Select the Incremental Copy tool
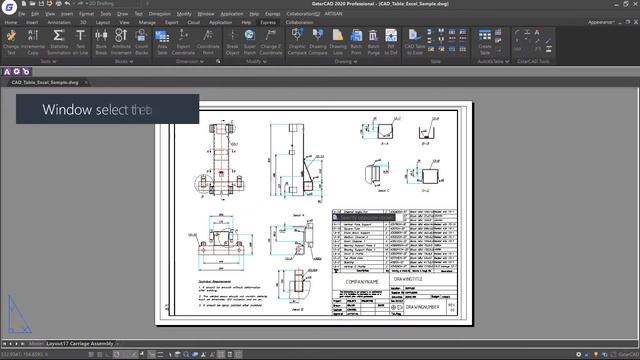This screenshot has height=360, width=640. point(33,42)
